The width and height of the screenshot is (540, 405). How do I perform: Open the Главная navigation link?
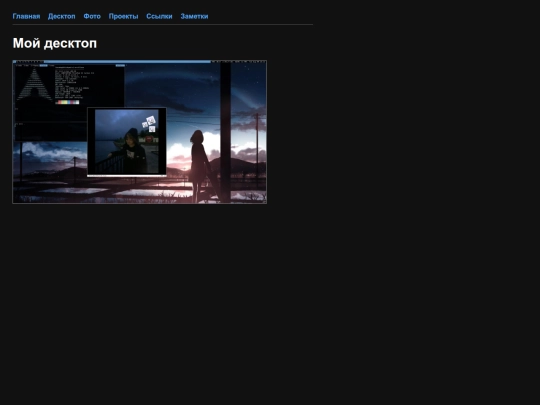click(x=26, y=16)
